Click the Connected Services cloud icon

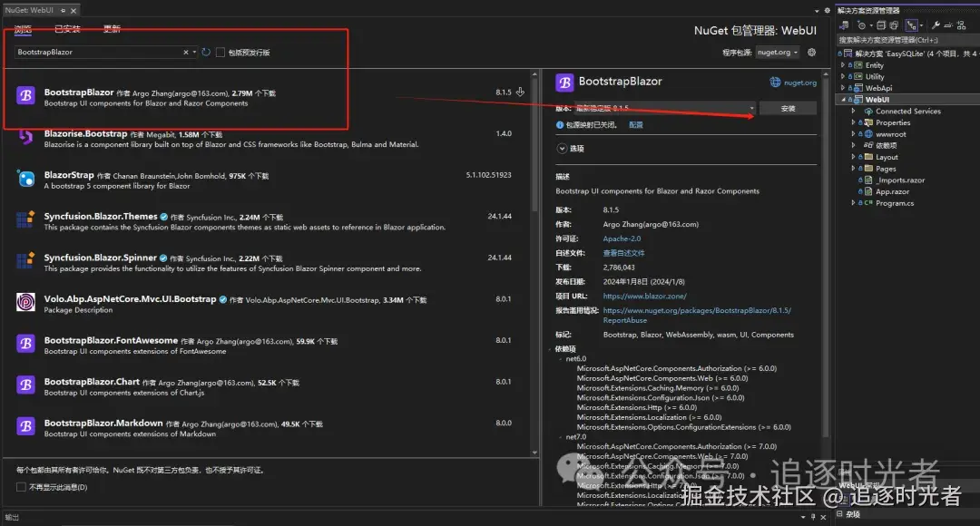tap(868, 112)
